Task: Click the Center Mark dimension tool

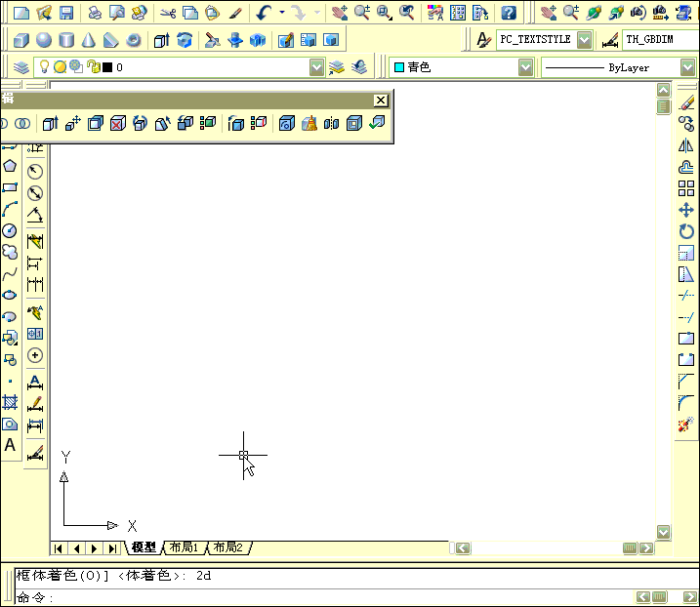Action: coord(35,355)
